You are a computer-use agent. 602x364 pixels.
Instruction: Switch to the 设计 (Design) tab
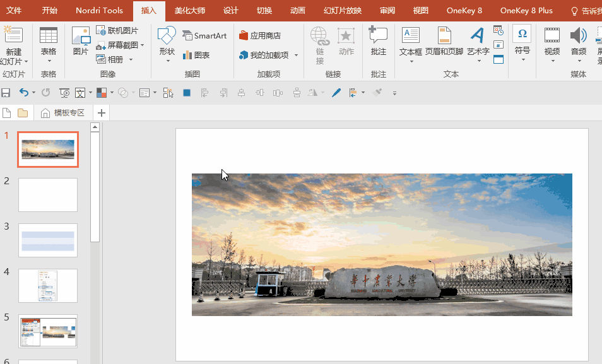point(231,11)
